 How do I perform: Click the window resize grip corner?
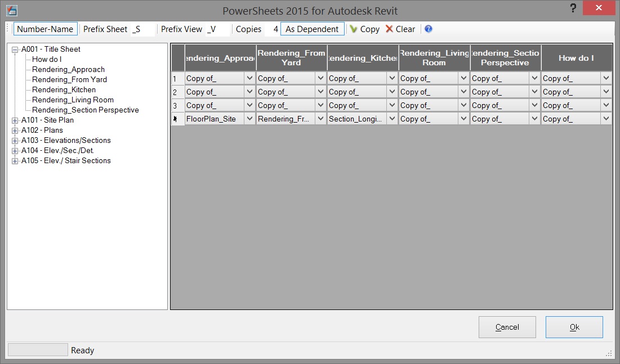[x=609, y=353]
